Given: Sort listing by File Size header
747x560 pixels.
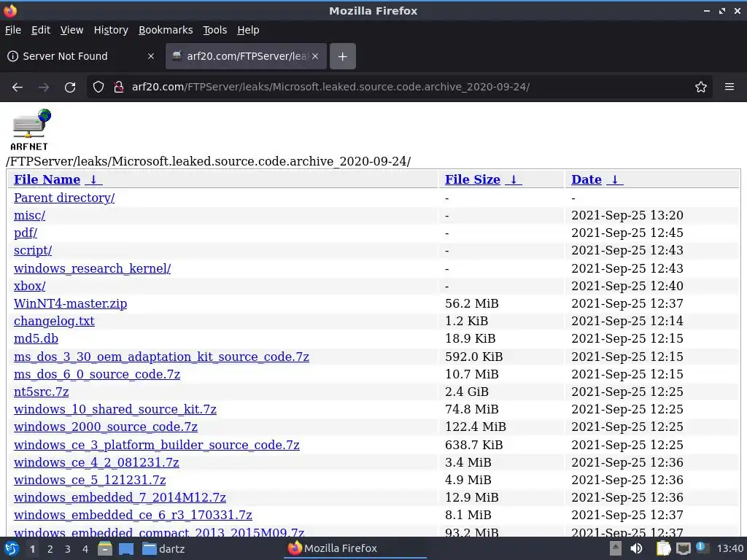Looking at the screenshot, I should pyautogui.click(x=473, y=179).
